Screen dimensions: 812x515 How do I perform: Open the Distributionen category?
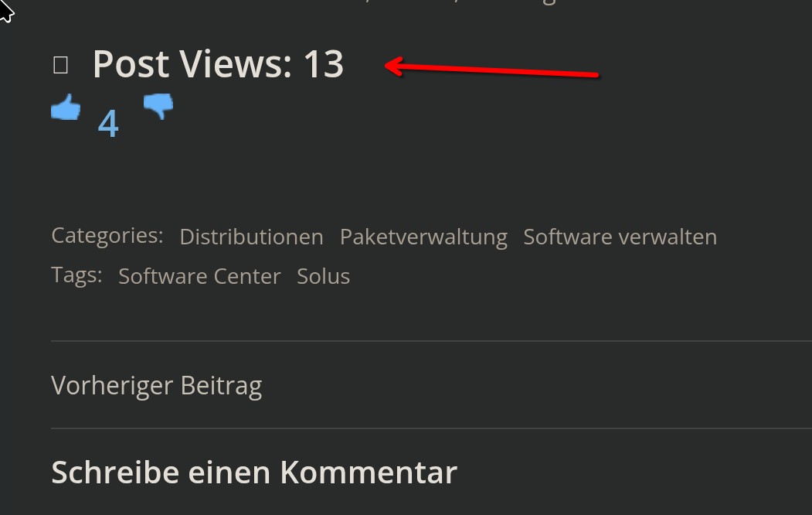[252, 237]
